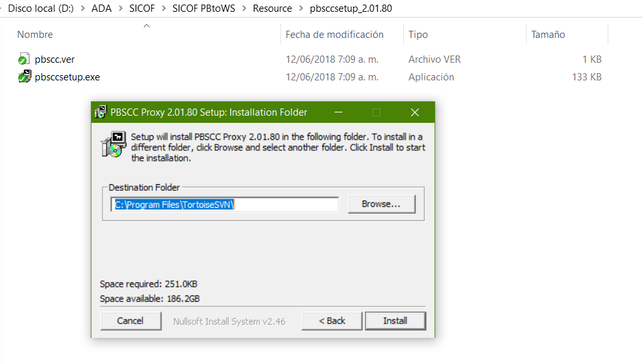
Task: Sort files by the Tamaño column
Action: pyautogui.click(x=548, y=35)
